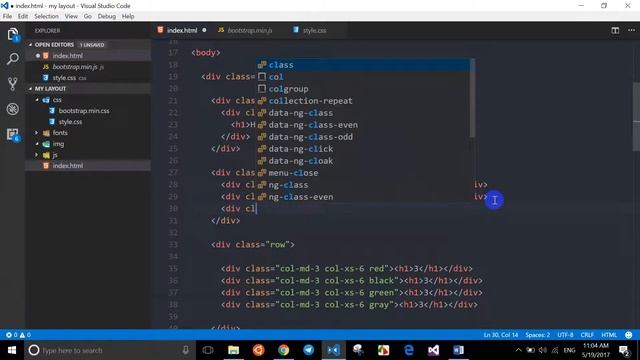Open style.css under the css folder

pos(70,122)
